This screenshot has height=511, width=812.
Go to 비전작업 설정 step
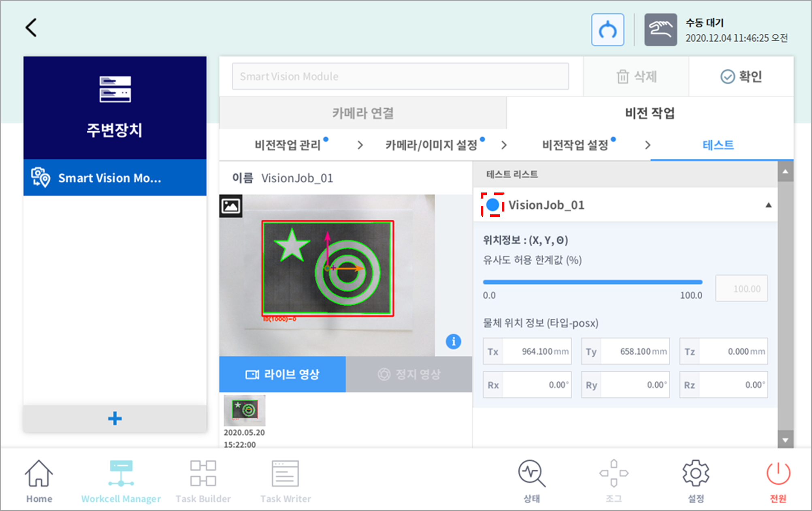575,145
